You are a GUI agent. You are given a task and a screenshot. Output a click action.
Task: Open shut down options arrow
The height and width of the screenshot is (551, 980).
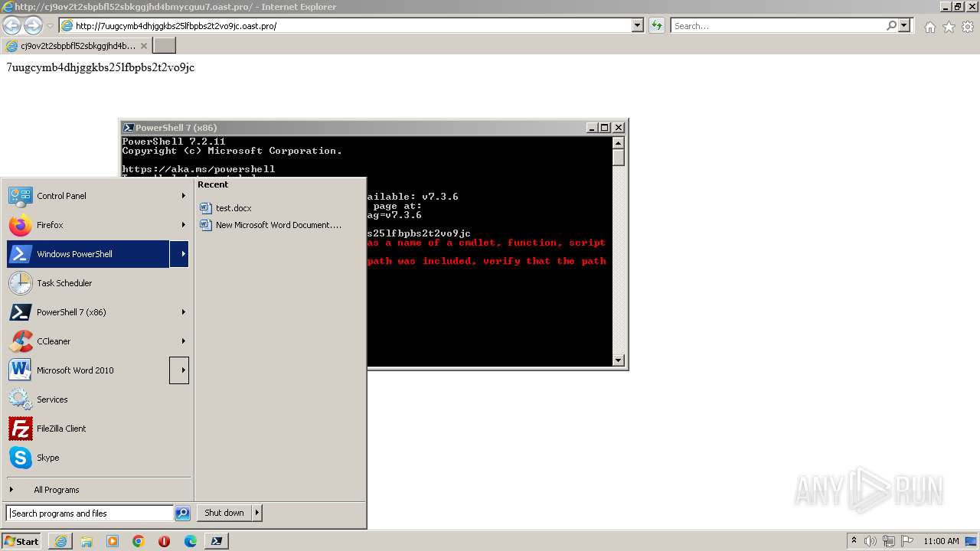[x=256, y=513]
